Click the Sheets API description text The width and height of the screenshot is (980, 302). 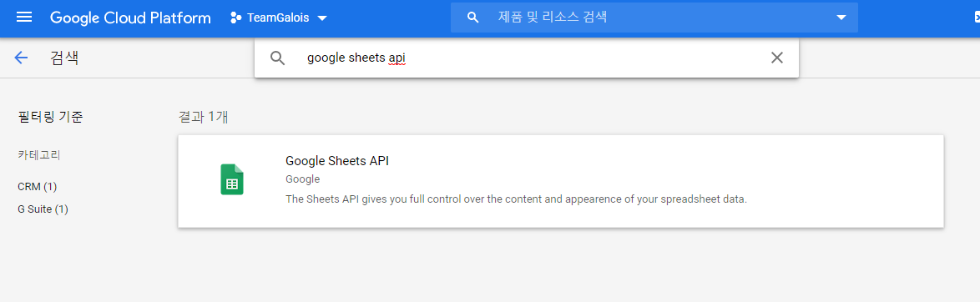pyautogui.click(x=516, y=200)
